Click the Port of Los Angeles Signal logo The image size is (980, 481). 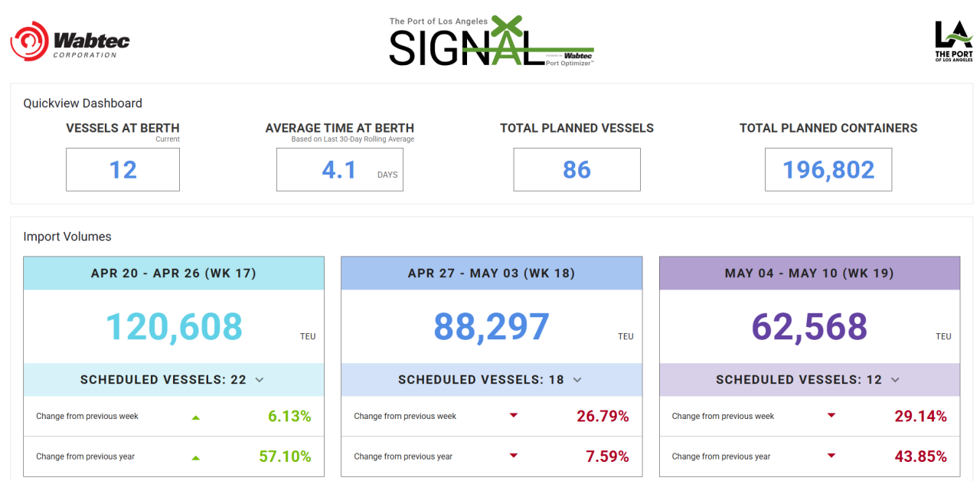[x=492, y=41]
